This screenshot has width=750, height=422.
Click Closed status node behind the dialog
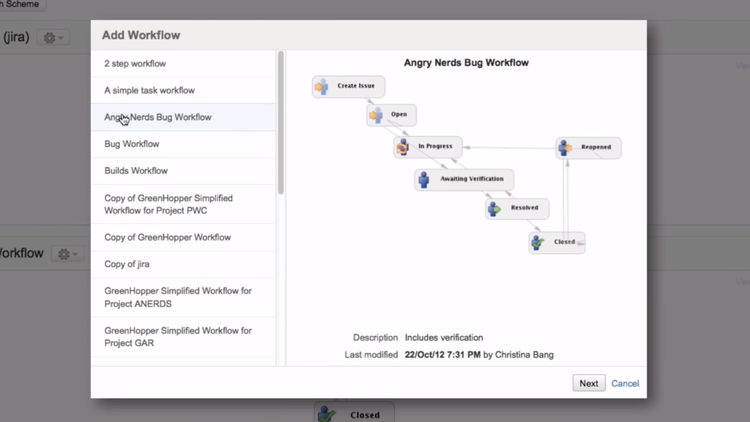coord(354,414)
